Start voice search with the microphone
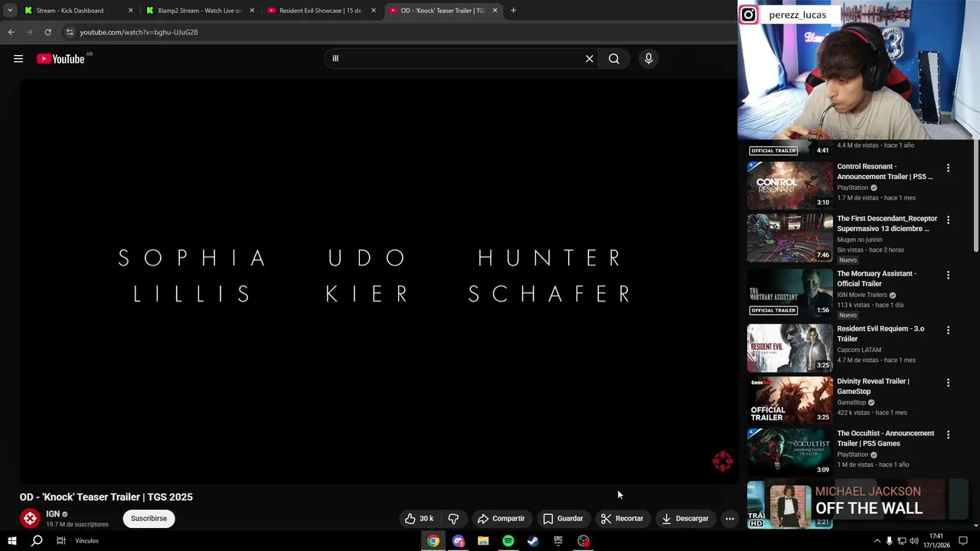Image resolution: width=980 pixels, height=551 pixels. 648,59
